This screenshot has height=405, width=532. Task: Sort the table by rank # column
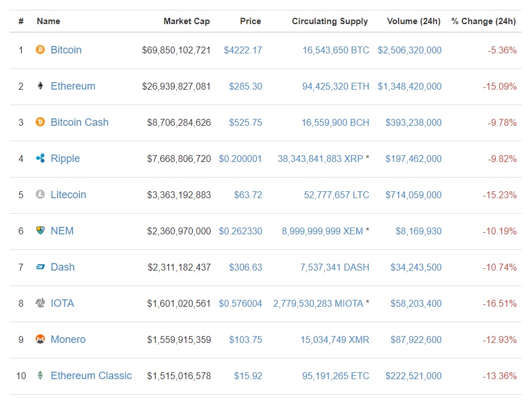click(21, 21)
